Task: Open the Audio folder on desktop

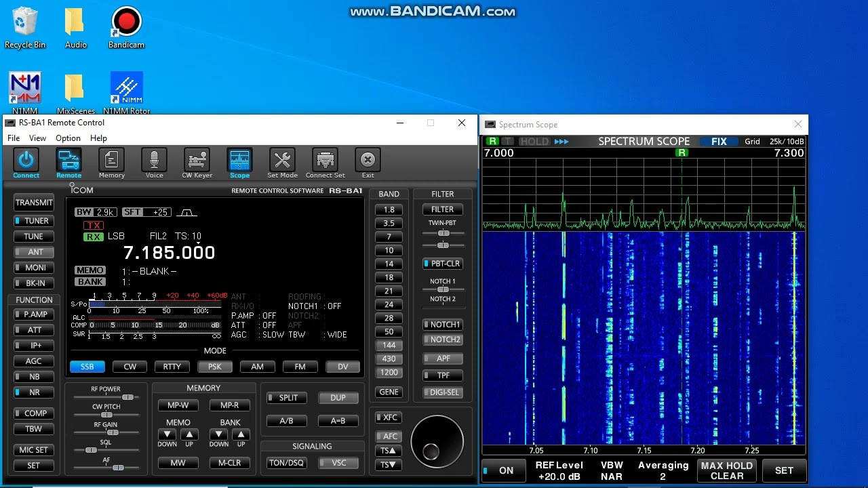Action: tap(75, 28)
